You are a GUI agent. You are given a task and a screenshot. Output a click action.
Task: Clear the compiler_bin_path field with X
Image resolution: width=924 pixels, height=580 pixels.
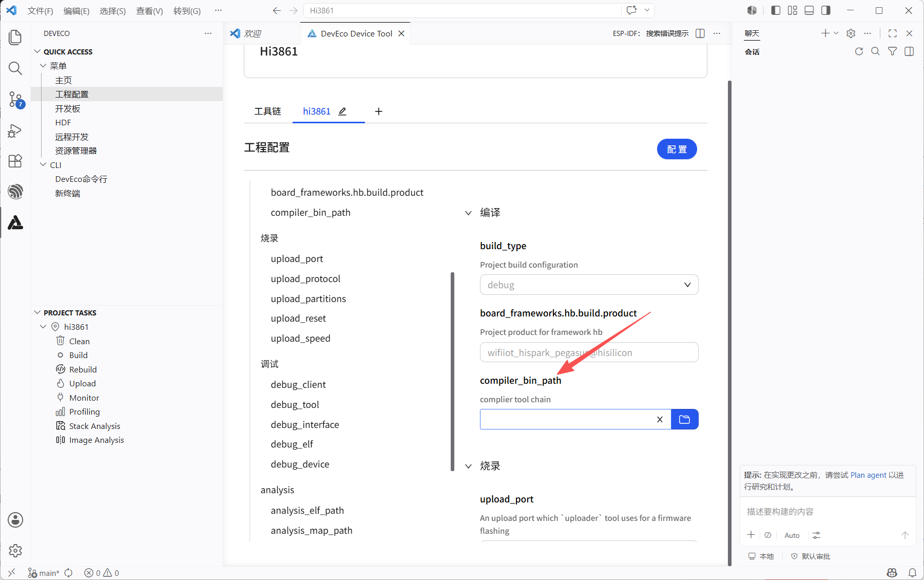click(660, 419)
